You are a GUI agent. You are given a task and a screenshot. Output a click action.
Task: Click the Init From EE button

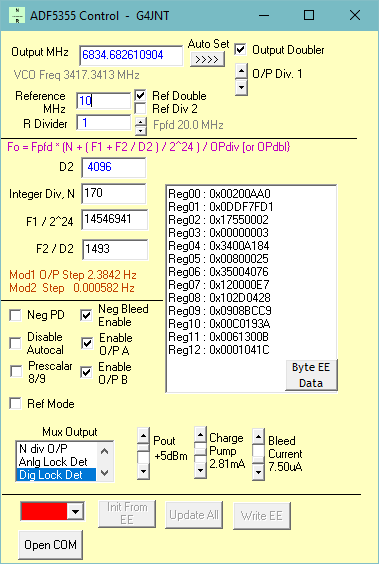[x=127, y=514]
